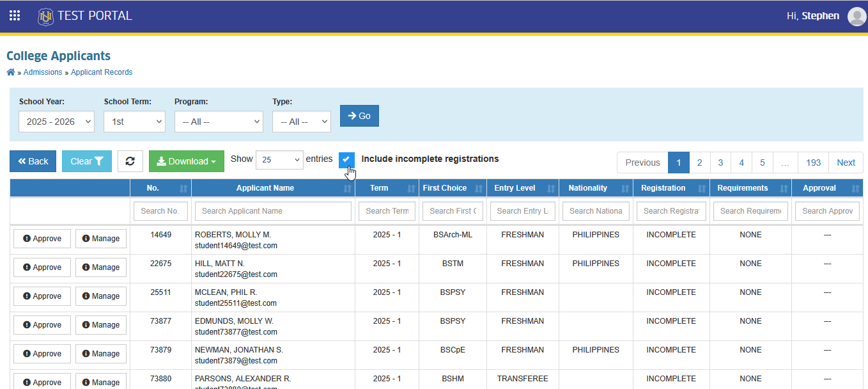The image size is (868, 389).
Task: Go to page 3 of results
Action: pos(720,163)
